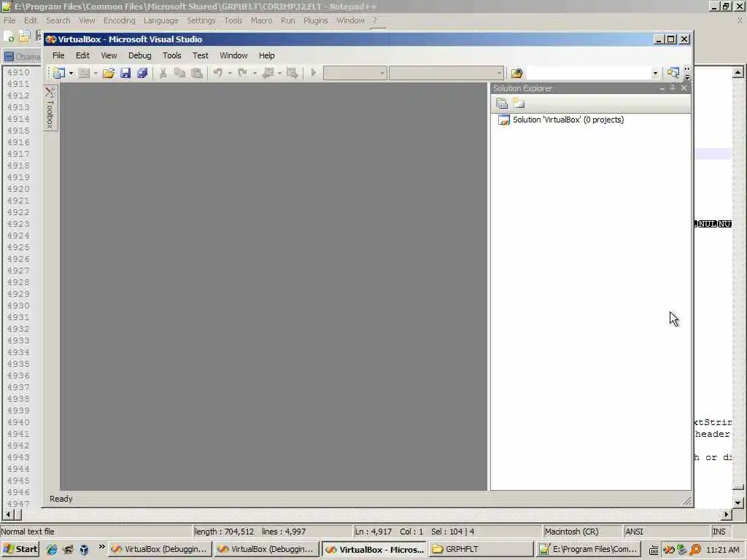The height and width of the screenshot is (560, 747).
Task: Open the New Project dropdown arrow
Action: [x=71, y=73]
